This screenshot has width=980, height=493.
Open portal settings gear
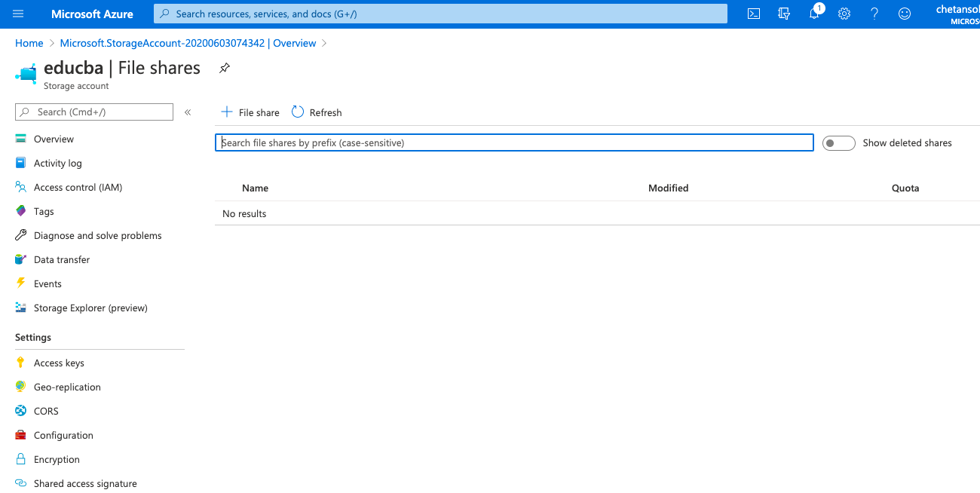pos(844,14)
